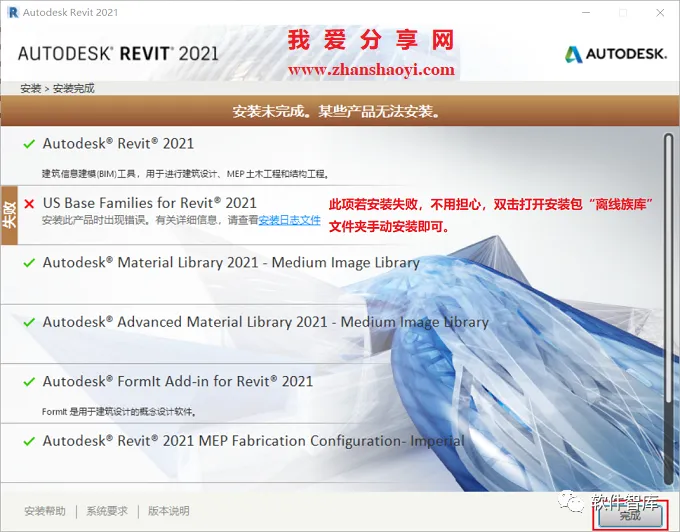The width and height of the screenshot is (680, 532).
Task: Click BIM tool description under Revit 2021
Action: 185,174
